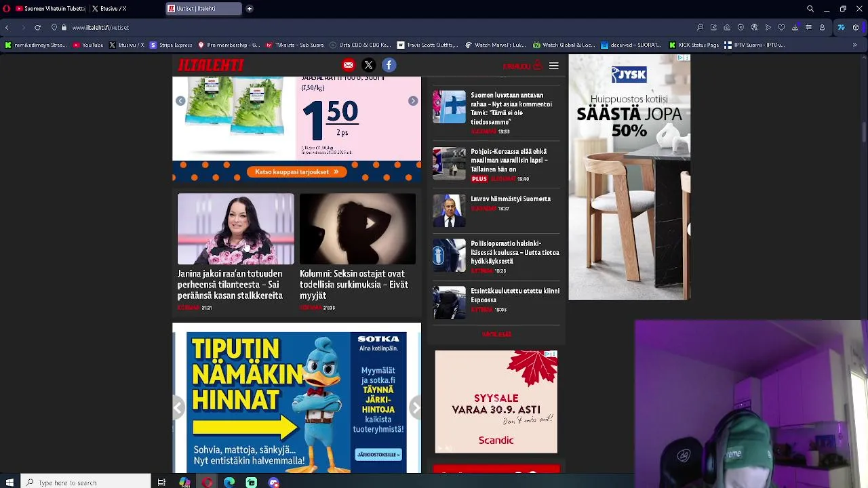The image size is (868, 488).
Task: Open Easy Setup sliders icon
Action: point(808,28)
